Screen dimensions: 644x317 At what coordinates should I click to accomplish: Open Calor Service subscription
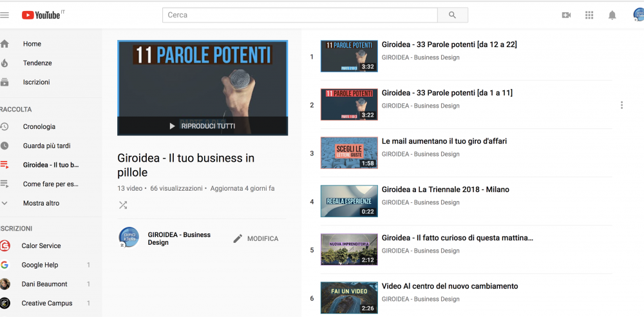(41, 246)
